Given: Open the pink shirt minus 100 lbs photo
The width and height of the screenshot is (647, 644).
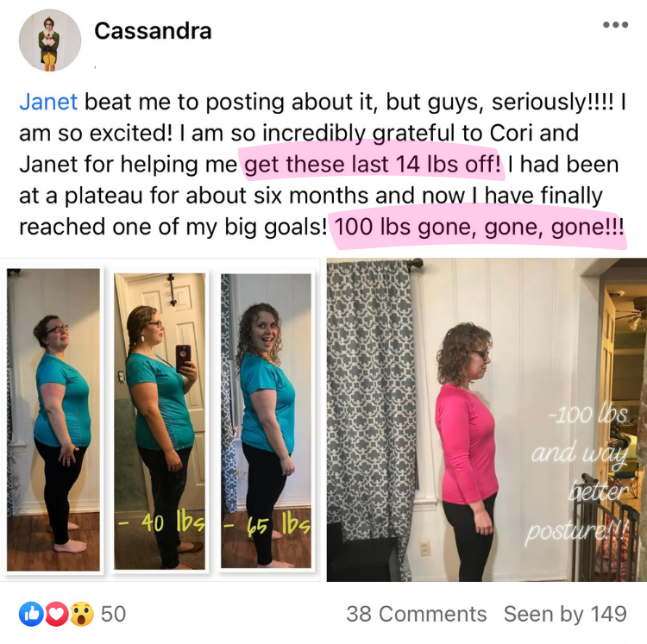Looking at the screenshot, I should click(x=487, y=420).
